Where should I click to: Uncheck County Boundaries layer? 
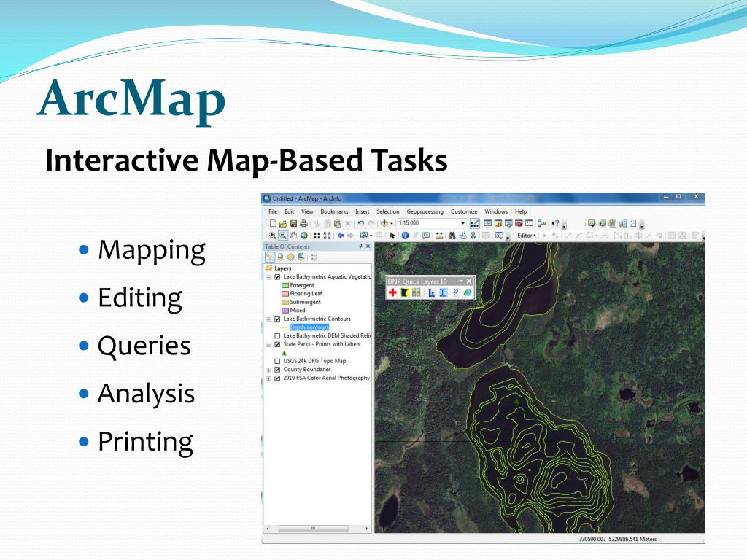[x=277, y=370]
